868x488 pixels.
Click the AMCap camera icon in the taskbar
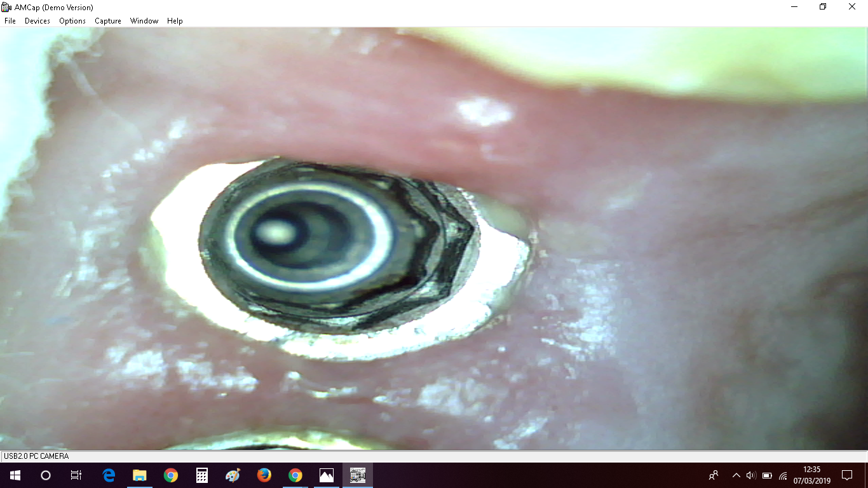tap(358, 475)
